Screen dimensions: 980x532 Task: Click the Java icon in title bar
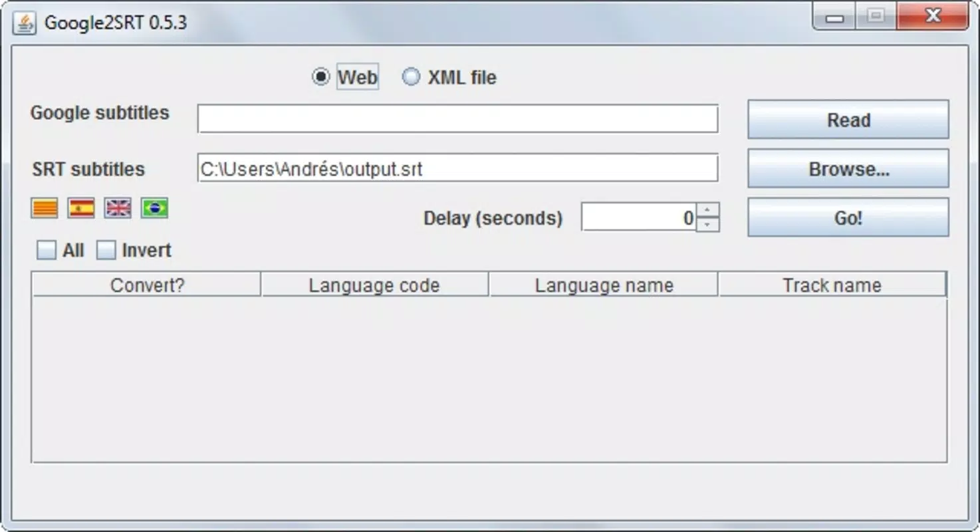point(25,23)
